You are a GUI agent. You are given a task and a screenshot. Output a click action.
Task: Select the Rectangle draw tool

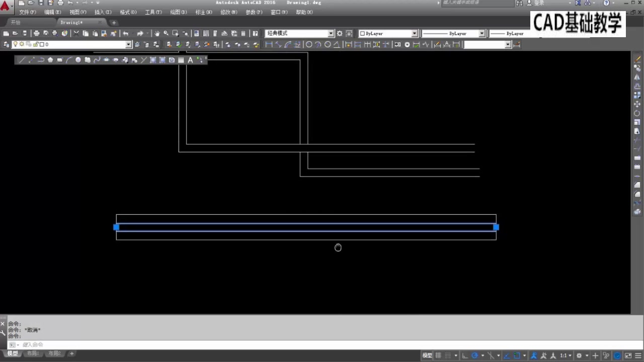coord(59,60)
